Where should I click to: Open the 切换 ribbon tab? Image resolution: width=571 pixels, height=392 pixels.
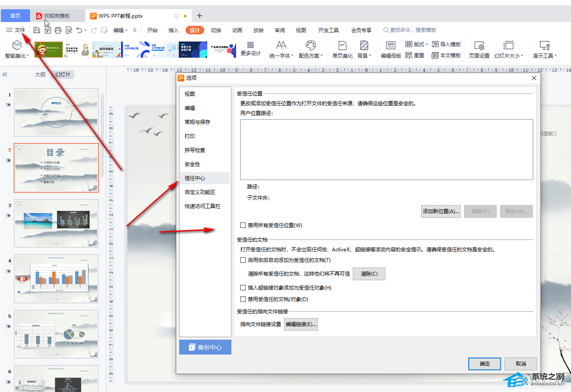click(x=216, y=30)
